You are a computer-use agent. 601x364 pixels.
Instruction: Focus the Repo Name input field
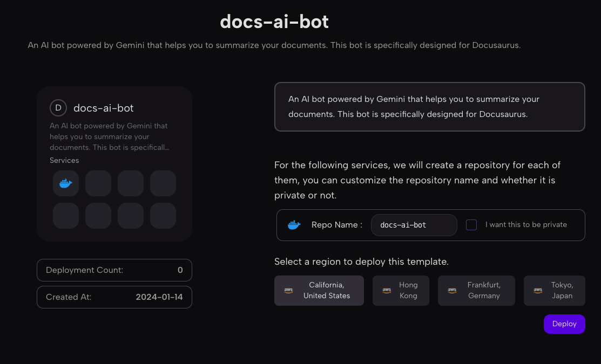pos(414,225)
